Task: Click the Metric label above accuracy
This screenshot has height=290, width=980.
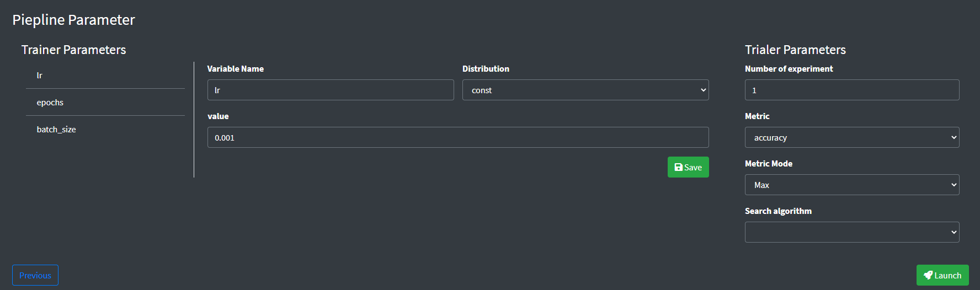Action: (x=757, y=116)
